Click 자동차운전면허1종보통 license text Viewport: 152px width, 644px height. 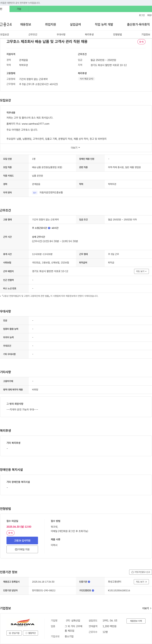(x=51, y=192)
